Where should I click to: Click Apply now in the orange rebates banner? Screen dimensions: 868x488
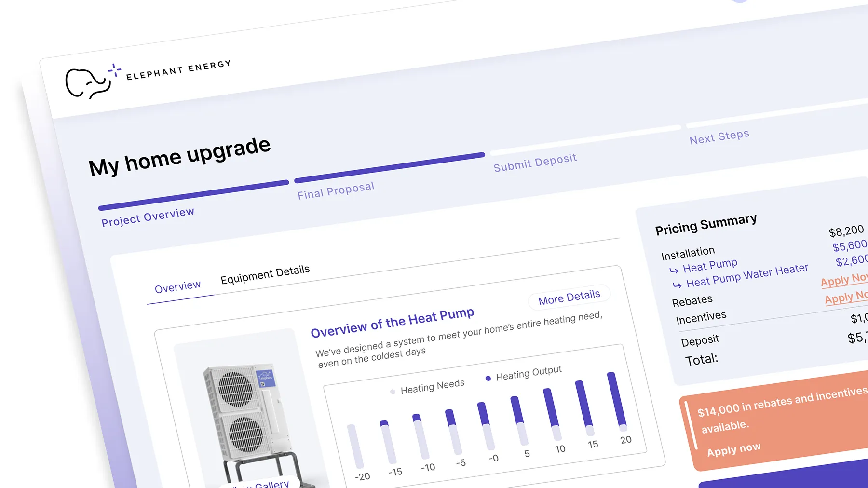pos(733,450)
